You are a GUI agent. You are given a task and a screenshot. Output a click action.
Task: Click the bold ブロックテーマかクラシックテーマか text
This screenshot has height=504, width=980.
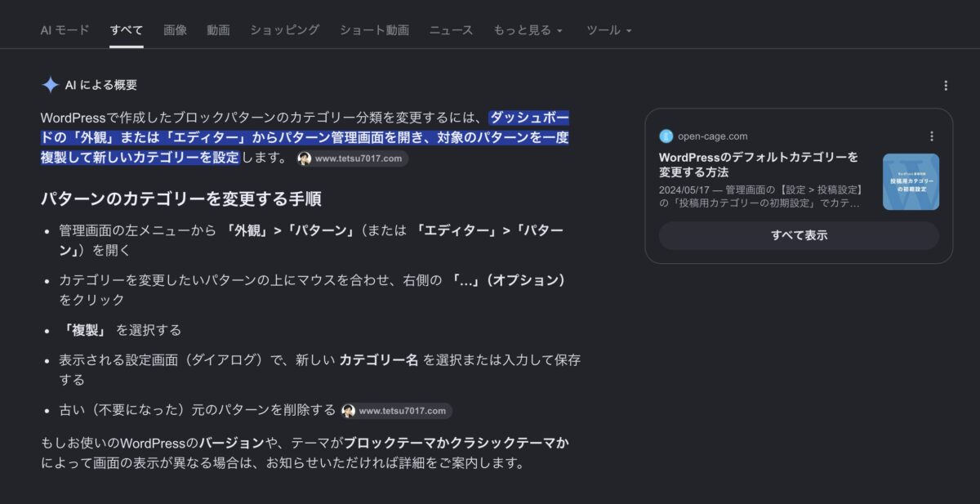[456, 443]
